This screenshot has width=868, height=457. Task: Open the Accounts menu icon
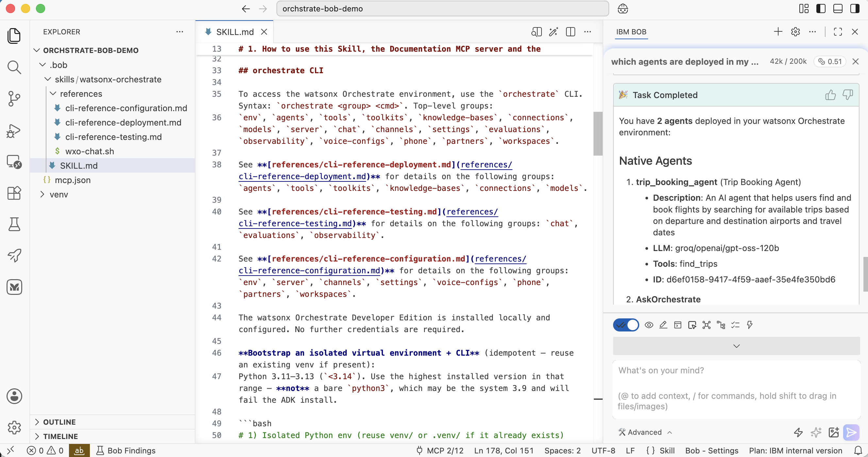coord(14,396)
